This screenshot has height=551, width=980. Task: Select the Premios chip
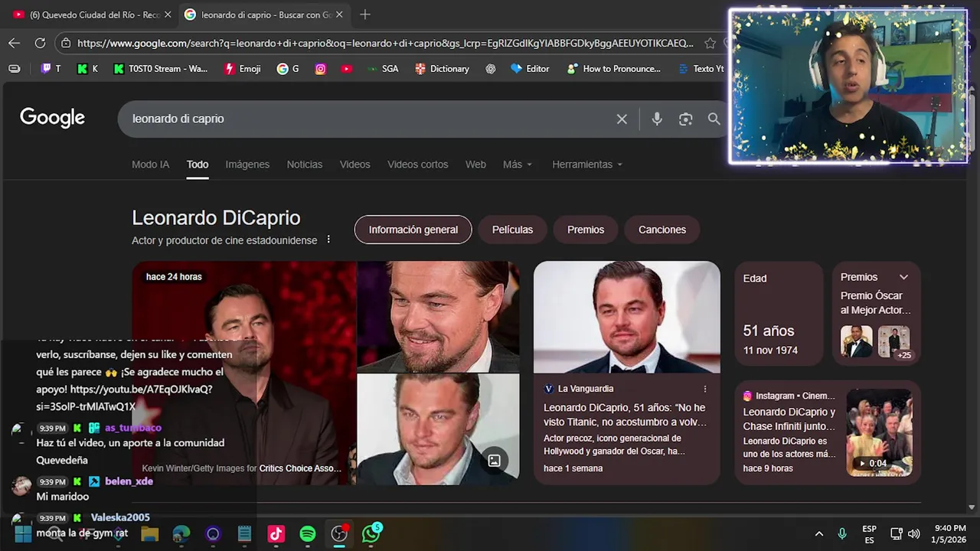[586, 230]
